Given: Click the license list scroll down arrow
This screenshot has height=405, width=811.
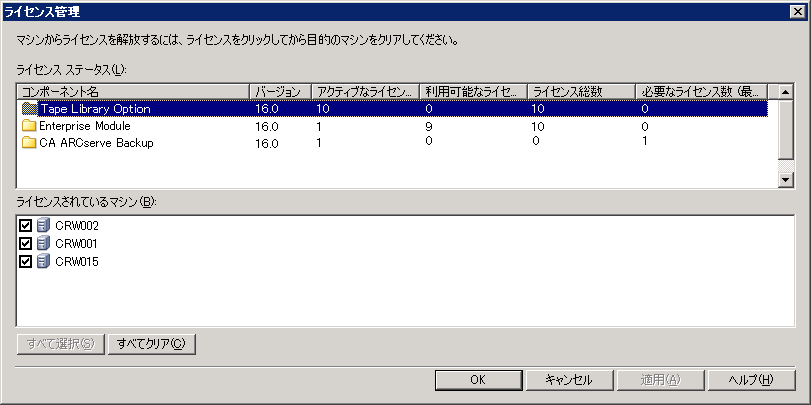Looking at the screenshot, I should click(x=786, y=180).
